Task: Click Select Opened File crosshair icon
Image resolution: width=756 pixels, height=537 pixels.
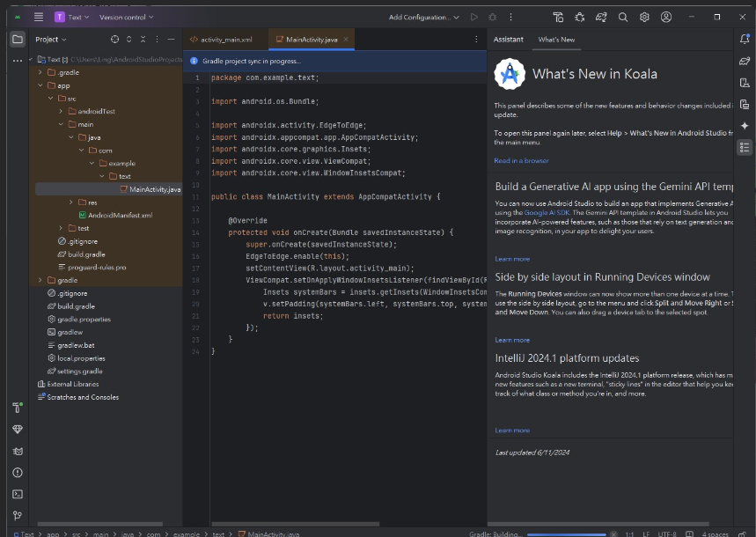Action: (x=114, y=39)
